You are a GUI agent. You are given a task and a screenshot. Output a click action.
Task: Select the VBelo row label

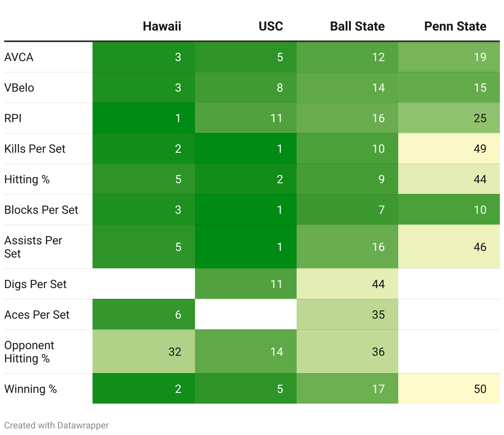(x=19, y=87)
